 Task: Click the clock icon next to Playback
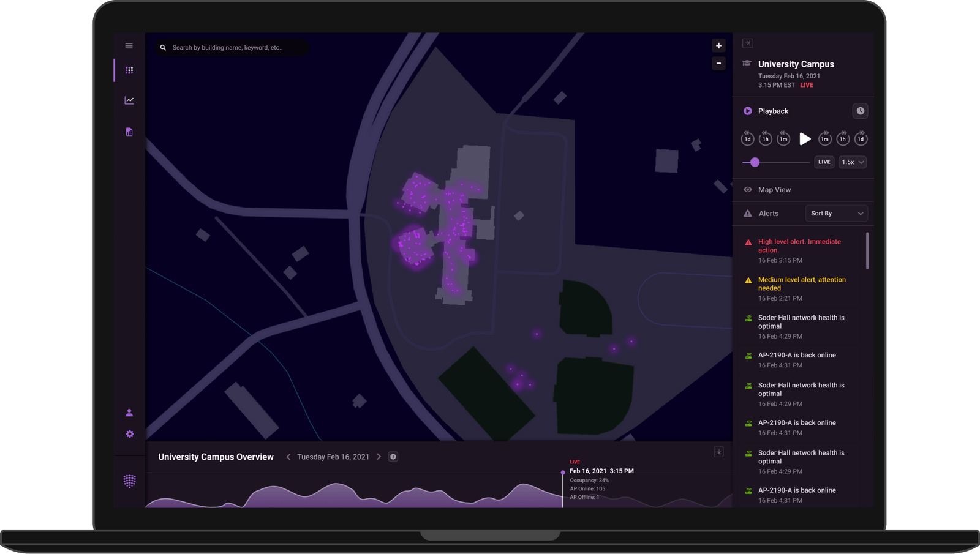click(860, 111)
